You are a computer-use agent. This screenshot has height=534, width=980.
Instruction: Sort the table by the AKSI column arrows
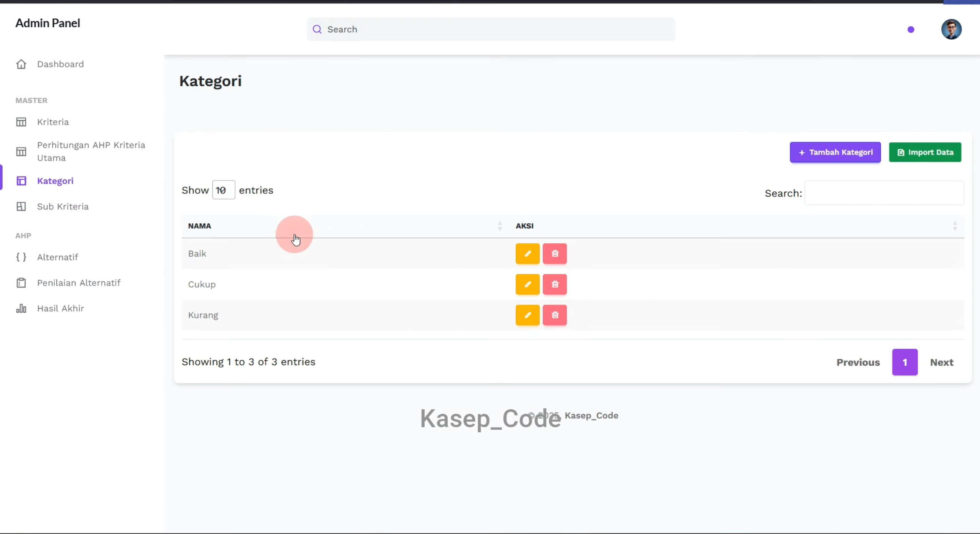[955, 226]
